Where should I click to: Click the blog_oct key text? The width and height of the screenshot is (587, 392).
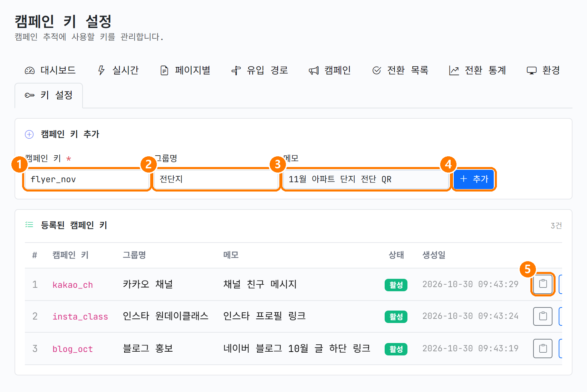click(x=73, y=349)
